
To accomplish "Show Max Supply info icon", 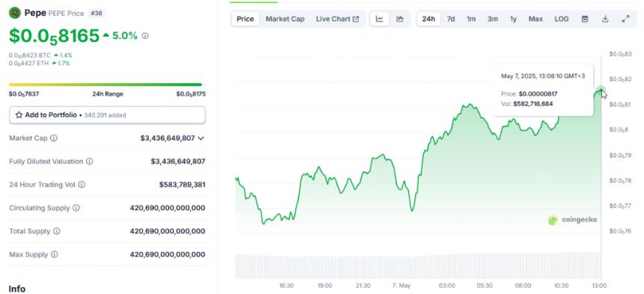I will pos(54,254).
